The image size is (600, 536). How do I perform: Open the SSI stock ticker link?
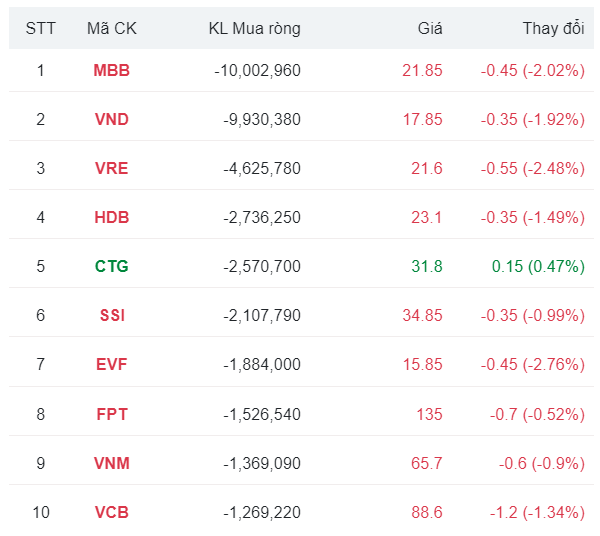[x=112, y=315]
